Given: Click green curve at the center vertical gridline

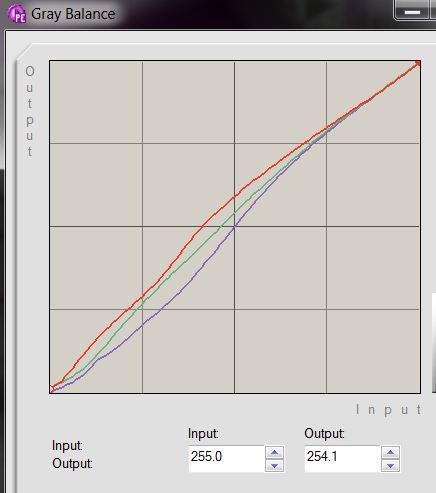Looking at the screenshot, I should point(234,212).
